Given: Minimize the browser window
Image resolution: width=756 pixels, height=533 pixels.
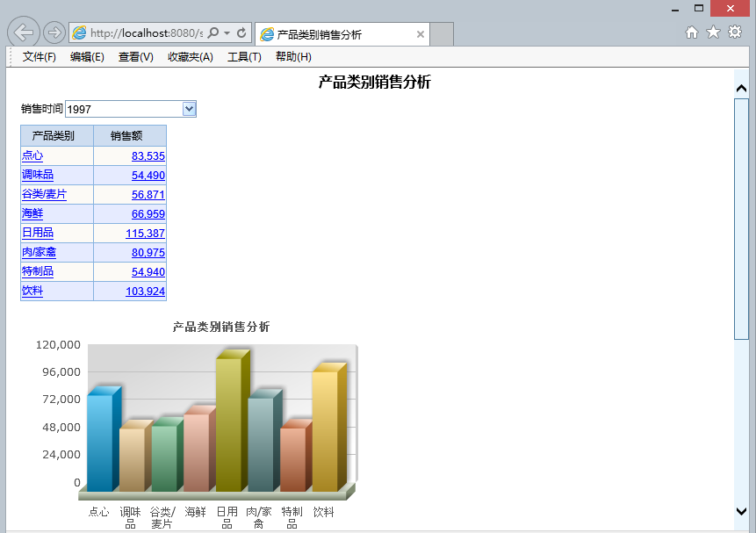Looking at the screenshot, I should pyautogui.click(x=675, y=9).
